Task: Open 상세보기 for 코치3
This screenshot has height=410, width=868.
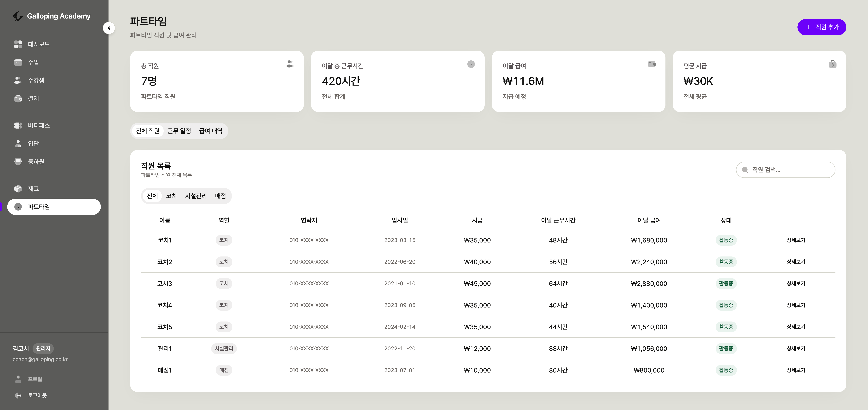Action: pyautogui.click(x=796, y=283)
